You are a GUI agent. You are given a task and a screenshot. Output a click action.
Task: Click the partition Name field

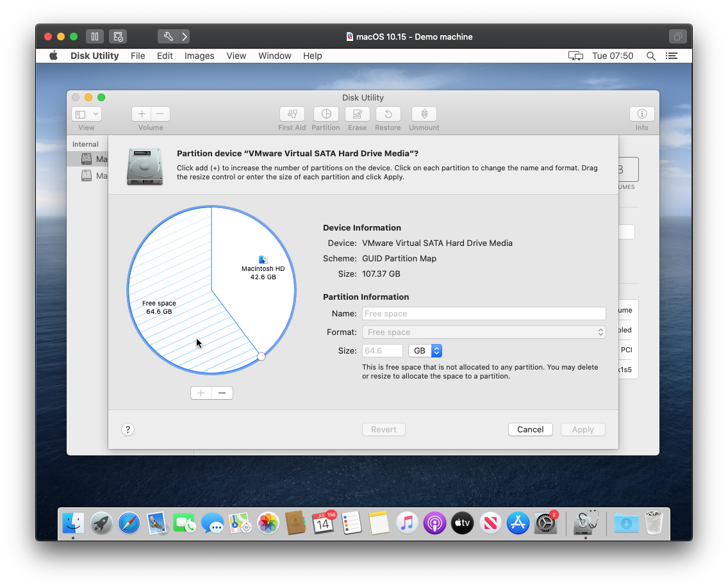pyautogui.click(x=484, y=314)
